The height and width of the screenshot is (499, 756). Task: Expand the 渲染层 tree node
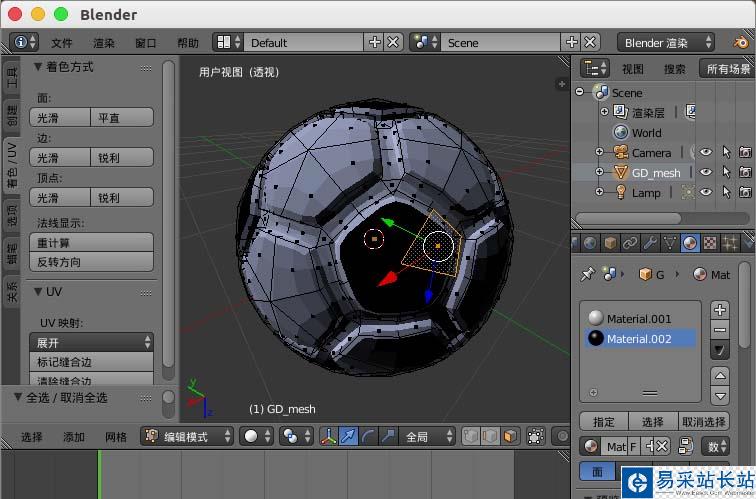click(x=604, y=111)
